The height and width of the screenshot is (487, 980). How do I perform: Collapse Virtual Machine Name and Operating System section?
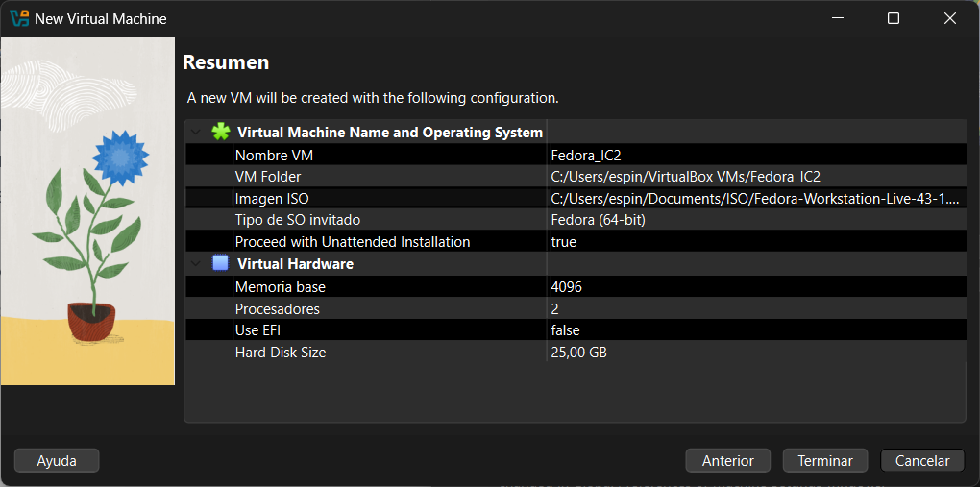pos(196,133)
